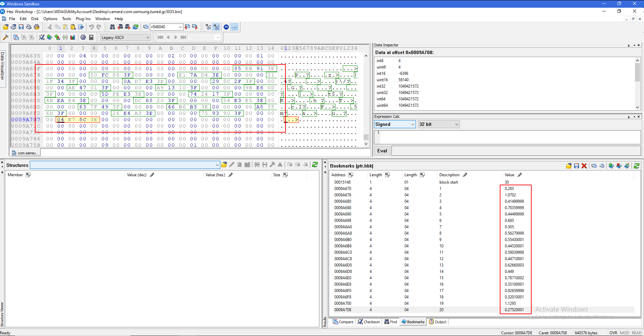Click the Find binoculars icon
Image resolution: width=644 pixels, height=336 pixels.
click(112, 27)
